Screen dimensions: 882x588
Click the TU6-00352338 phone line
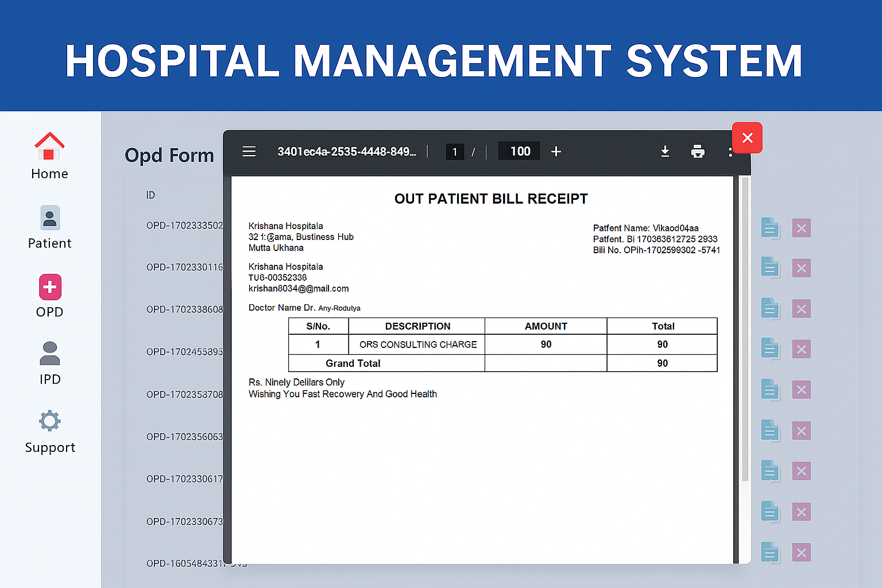277,278
